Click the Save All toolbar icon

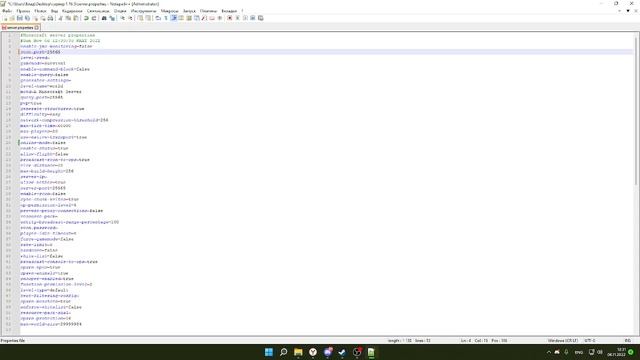[27, 18]
